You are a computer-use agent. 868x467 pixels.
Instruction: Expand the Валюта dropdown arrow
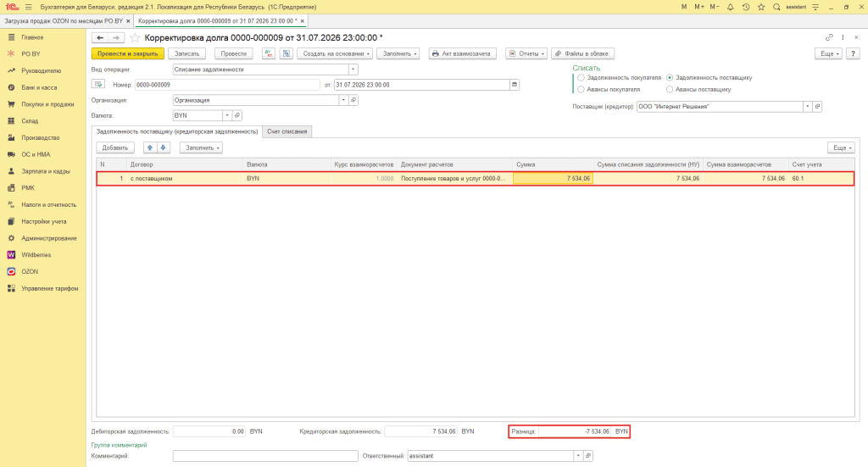227,115
